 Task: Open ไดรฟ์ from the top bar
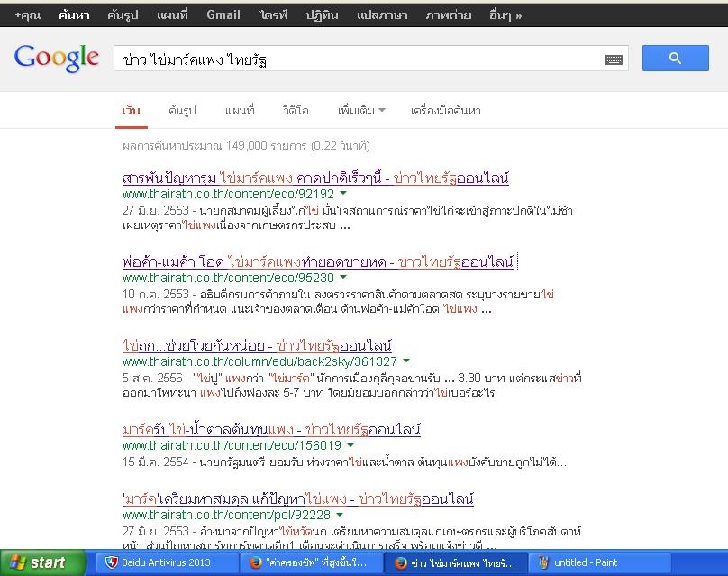(274, 14)
